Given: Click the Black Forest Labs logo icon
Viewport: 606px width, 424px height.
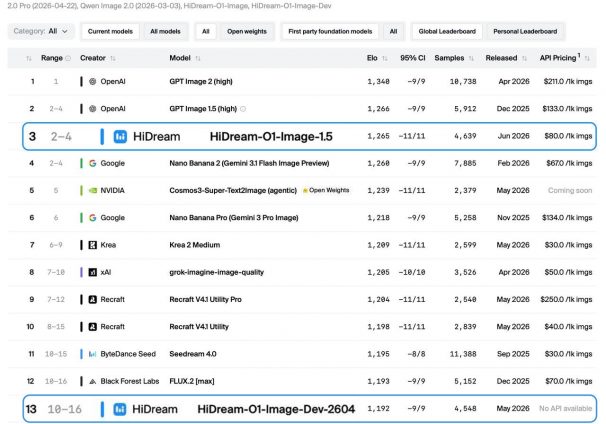Looking at the screenshot, I should tap(92, 381).
